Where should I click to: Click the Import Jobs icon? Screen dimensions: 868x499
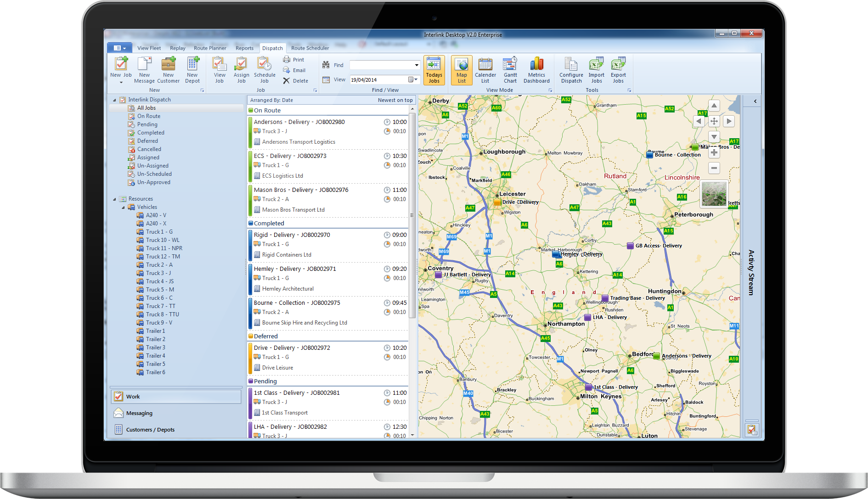coord(596,65)
